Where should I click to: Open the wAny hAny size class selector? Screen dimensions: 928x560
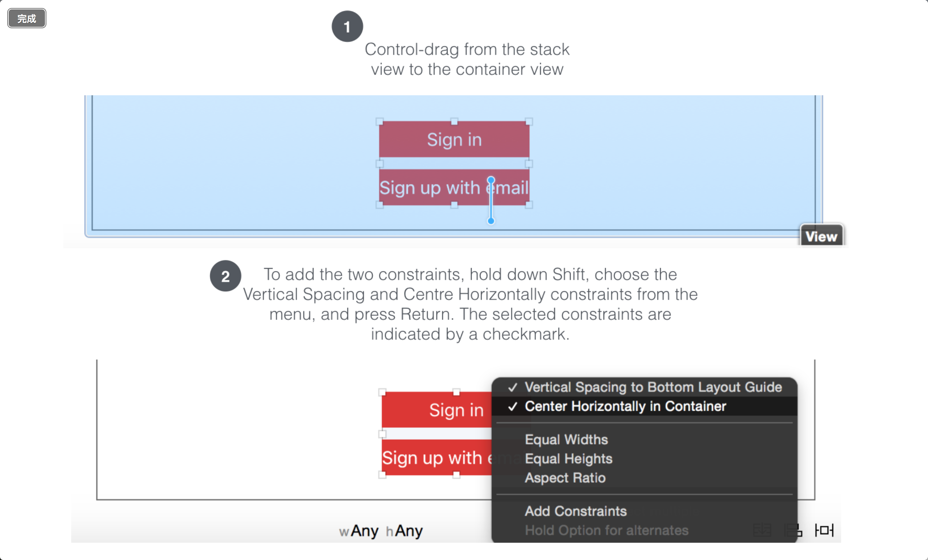click(x=381, y=531)
